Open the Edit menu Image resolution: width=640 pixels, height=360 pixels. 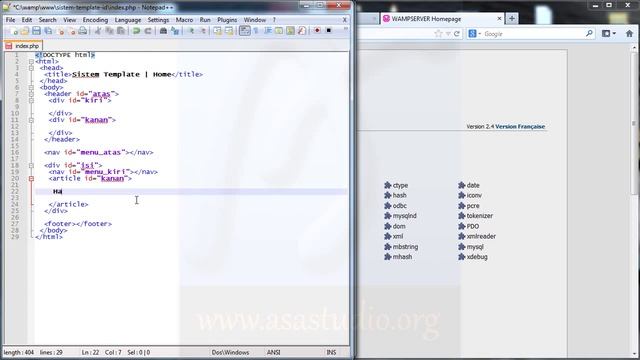(27, 20)
